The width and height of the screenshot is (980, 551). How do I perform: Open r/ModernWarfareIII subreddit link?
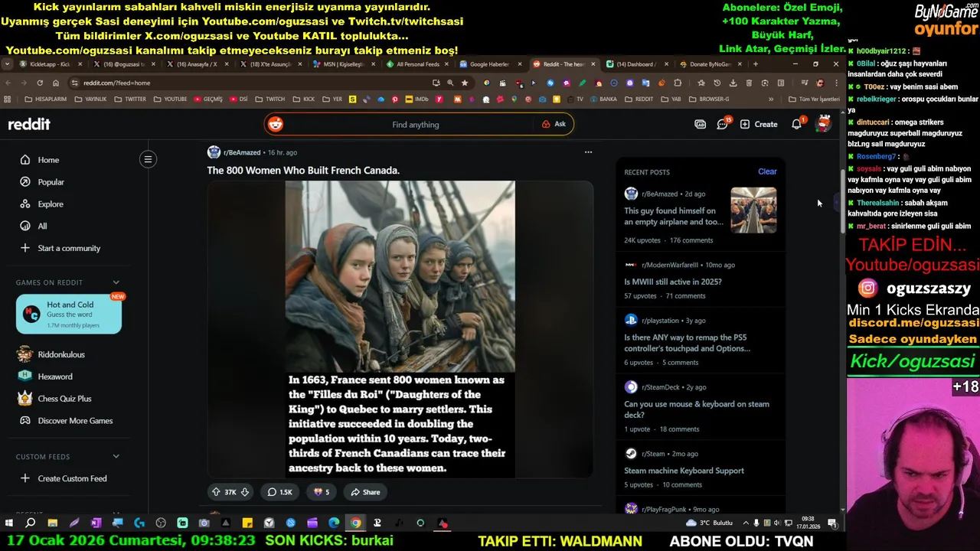(x=670, y=265)
